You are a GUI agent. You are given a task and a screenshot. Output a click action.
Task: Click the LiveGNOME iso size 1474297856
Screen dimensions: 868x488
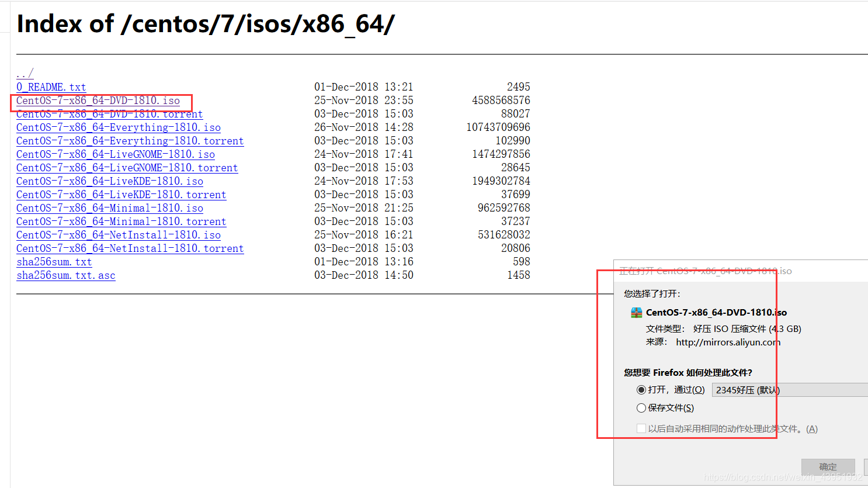(x=501, y=154)
